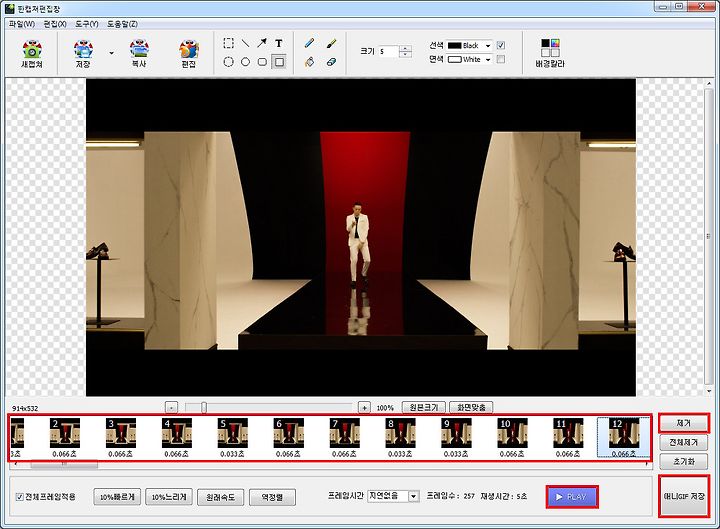Select frame 10 thumbnail

512,433
